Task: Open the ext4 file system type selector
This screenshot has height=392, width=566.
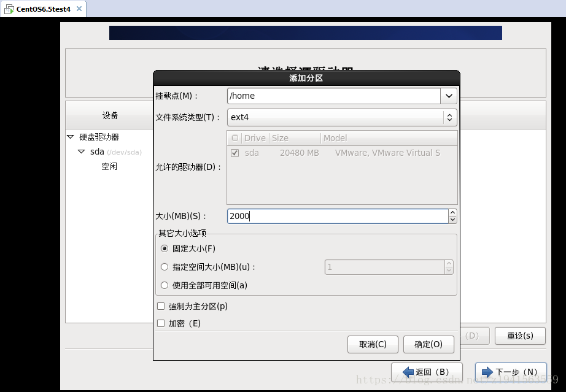Action: [342, 117]
